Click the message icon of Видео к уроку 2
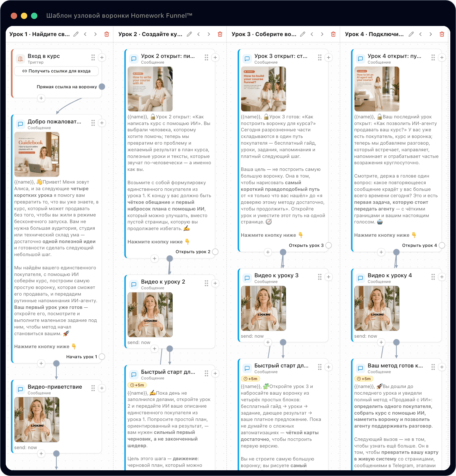The width and height of the screenshot is (456, 476). click(134, 285)
